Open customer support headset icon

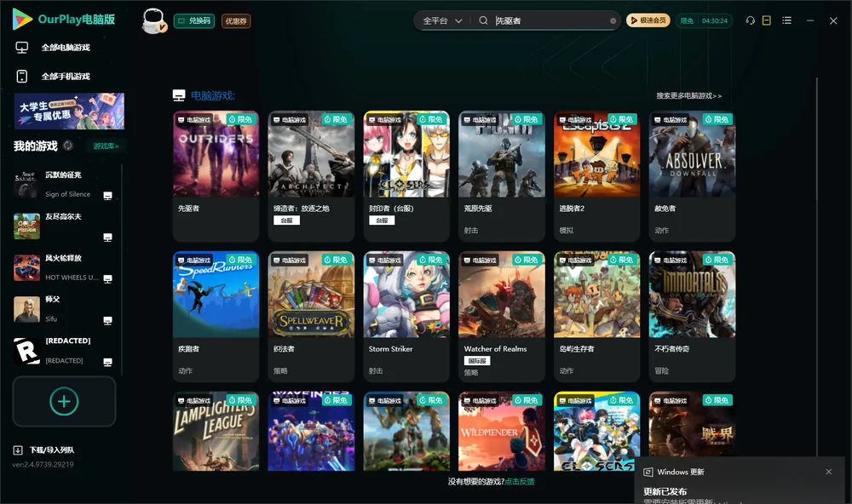[751, 20]
